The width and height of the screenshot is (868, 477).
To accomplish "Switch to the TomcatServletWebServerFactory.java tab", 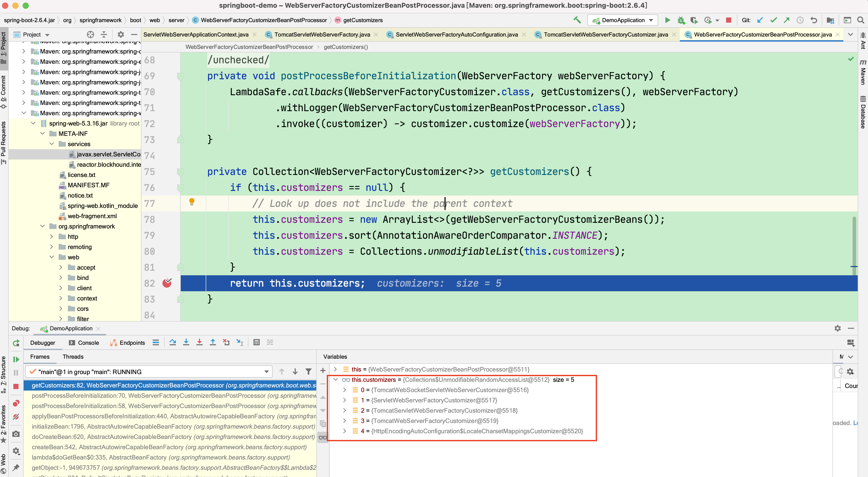I will [322, 34].
